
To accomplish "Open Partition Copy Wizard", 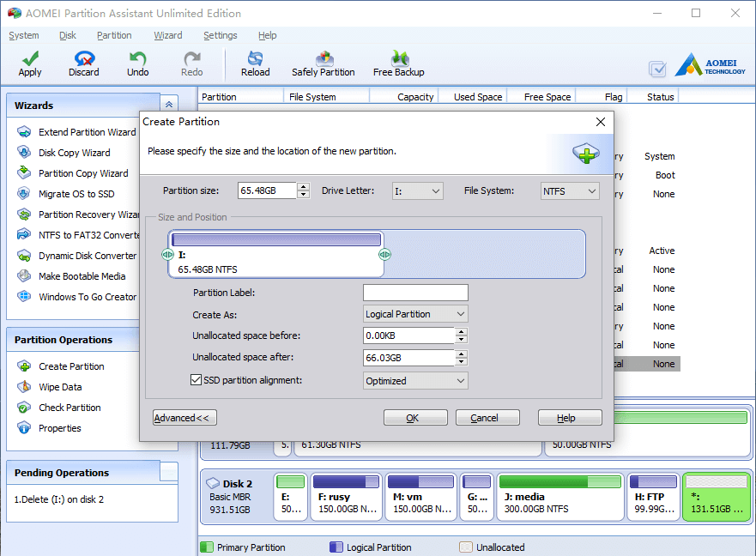I will [x=73, y=173].
